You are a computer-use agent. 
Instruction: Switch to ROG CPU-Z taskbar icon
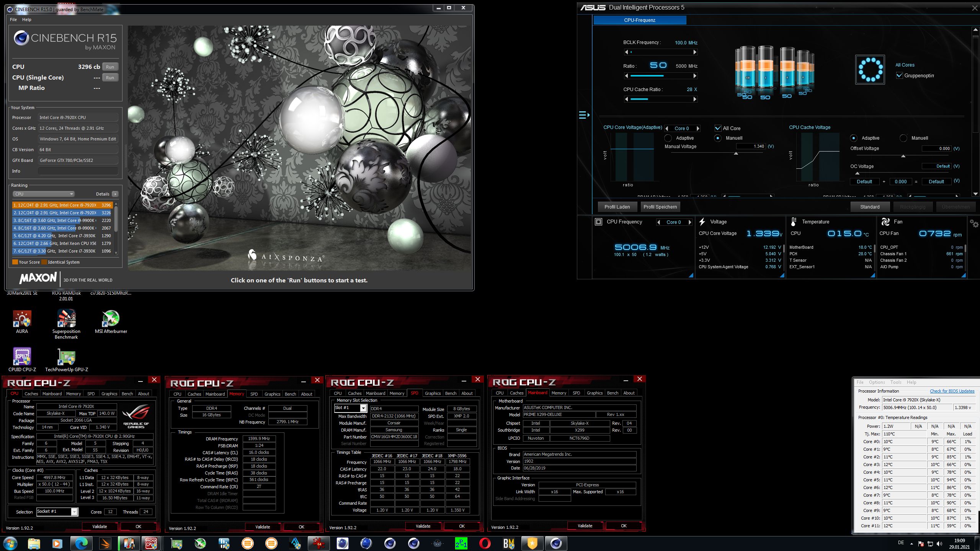(151, 543)
